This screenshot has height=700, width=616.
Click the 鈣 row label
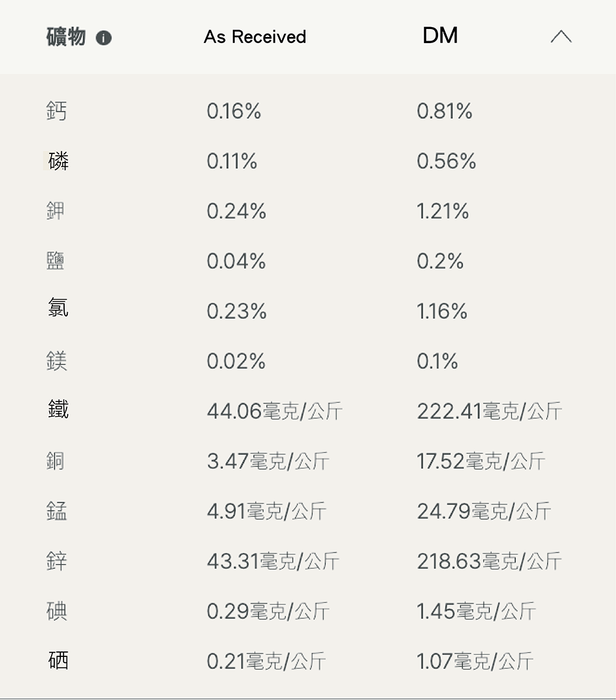[x=57, y=111]
